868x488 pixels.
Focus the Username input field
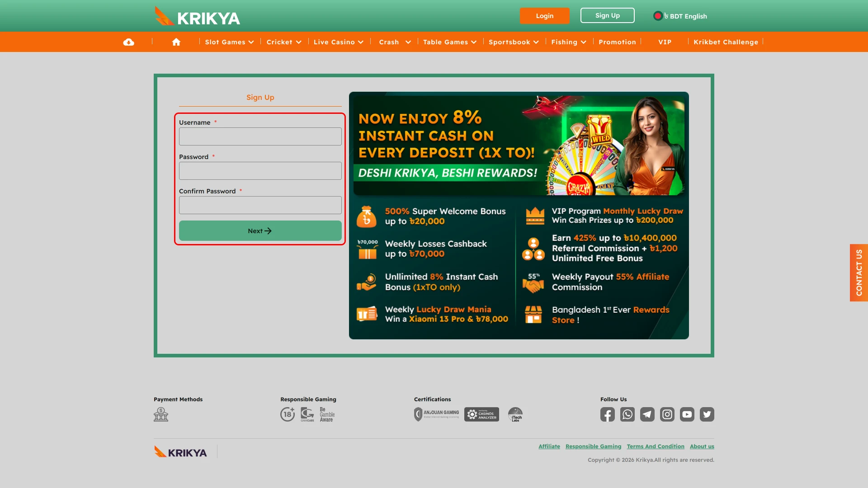[x=260, y=136]
